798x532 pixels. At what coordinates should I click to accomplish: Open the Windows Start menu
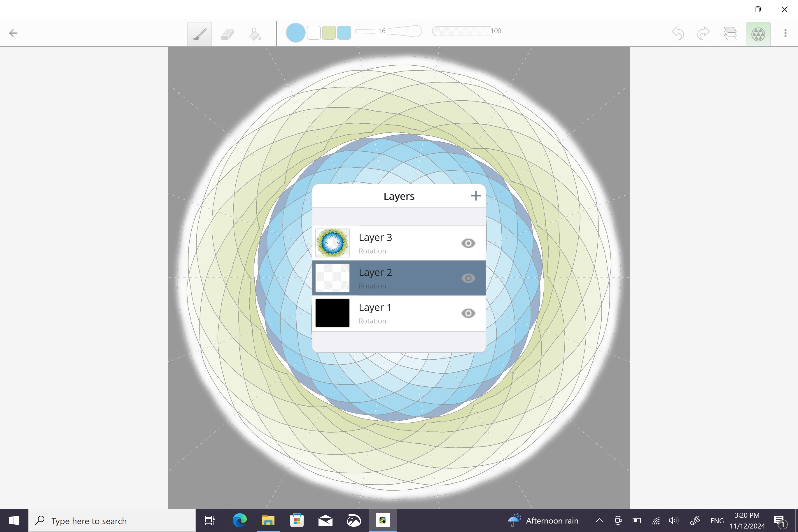point(14,520)
